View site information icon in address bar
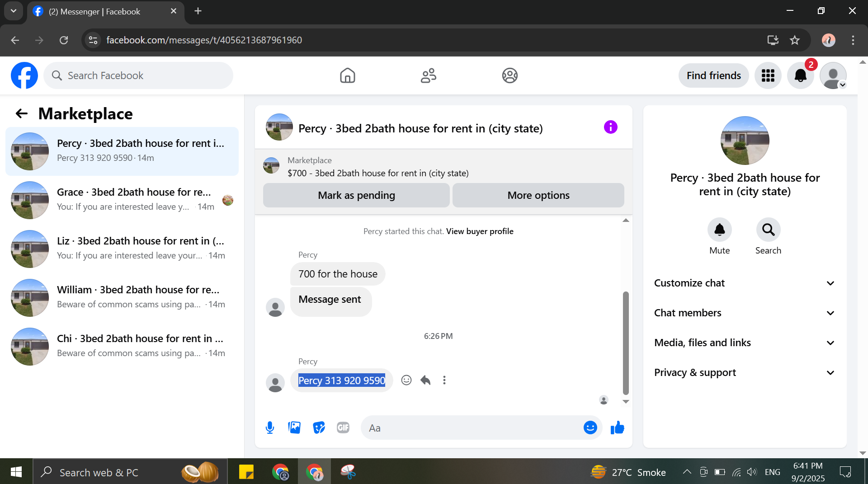 click(x=93, y=40)
